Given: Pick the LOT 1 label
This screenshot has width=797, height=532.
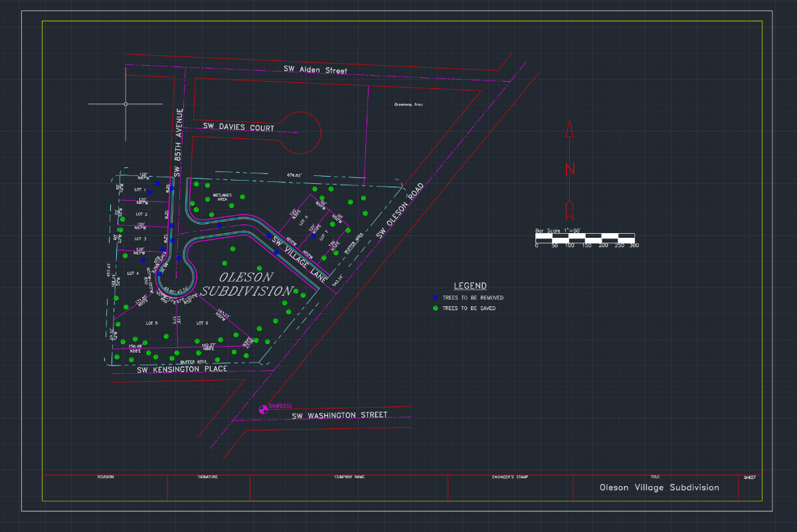Looking at the screenshot, I should 140,190.
